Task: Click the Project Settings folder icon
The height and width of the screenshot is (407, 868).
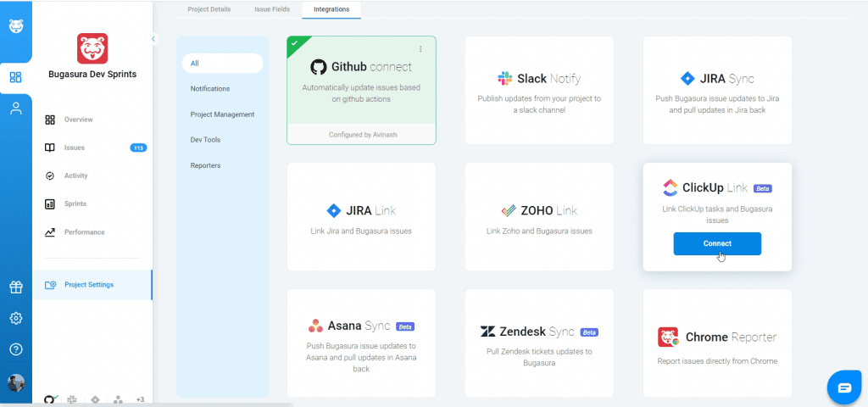Action: (x=50, y=285)
